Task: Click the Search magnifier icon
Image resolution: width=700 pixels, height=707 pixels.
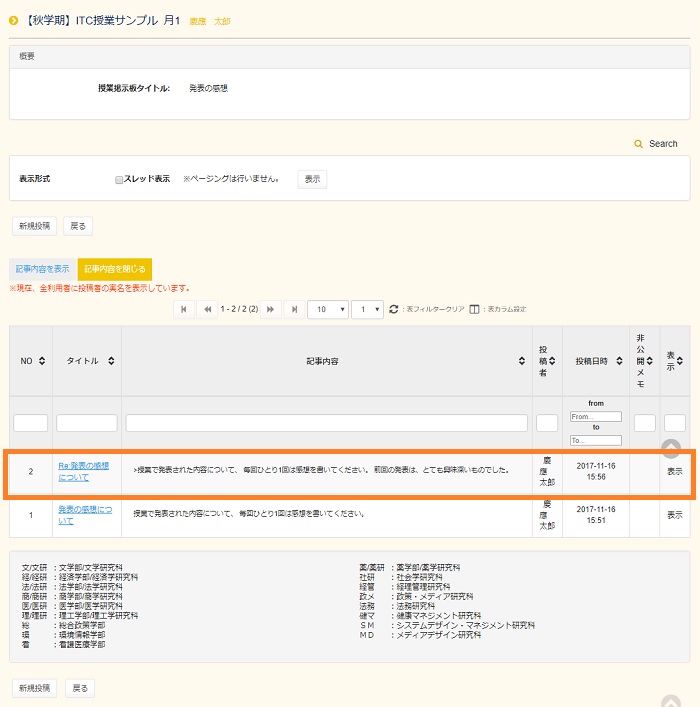Action: coord(639,145)
